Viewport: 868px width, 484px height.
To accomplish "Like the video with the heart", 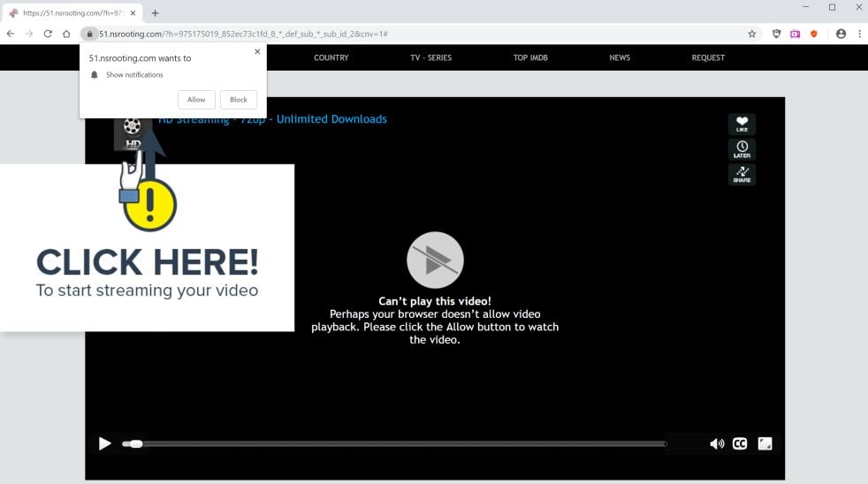I will (x=742, y=124).
